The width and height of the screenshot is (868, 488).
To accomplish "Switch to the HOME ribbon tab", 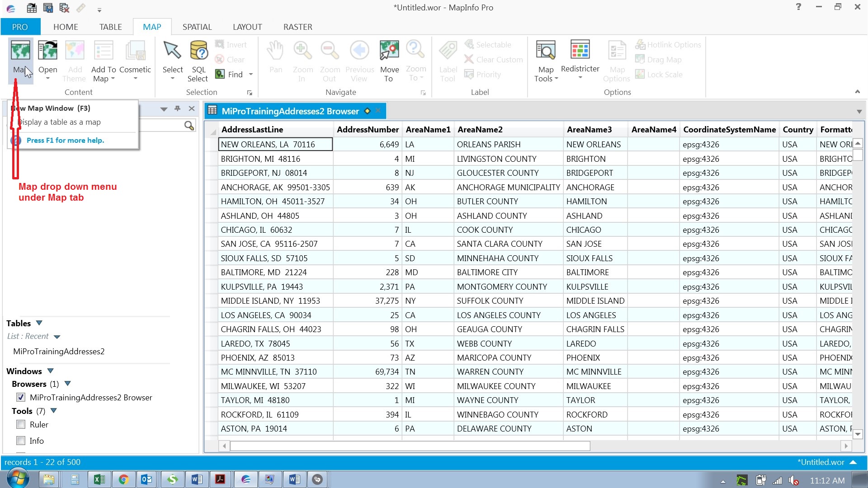I will [66, 27].
